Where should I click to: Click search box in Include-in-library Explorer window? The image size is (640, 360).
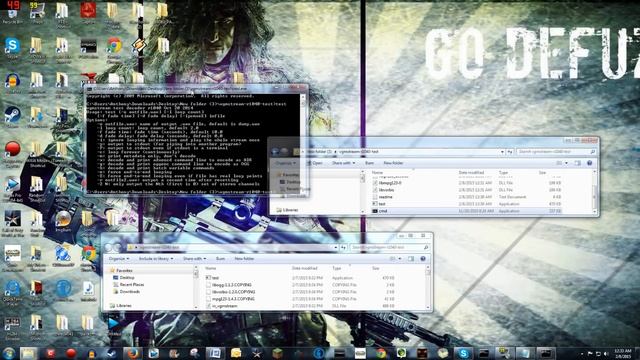click(x=389, y=247)
